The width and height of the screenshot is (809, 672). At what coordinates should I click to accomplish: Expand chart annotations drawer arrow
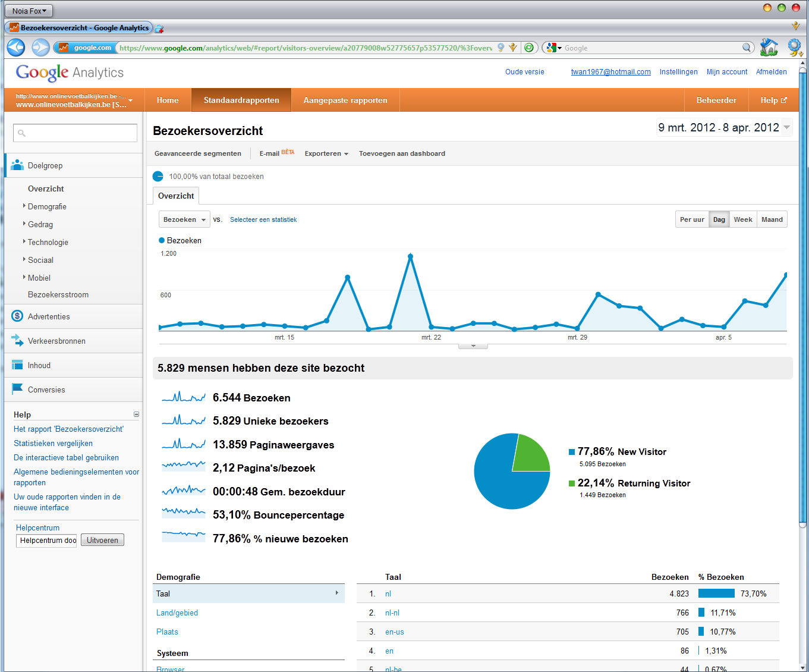click(x=473, y=346)
